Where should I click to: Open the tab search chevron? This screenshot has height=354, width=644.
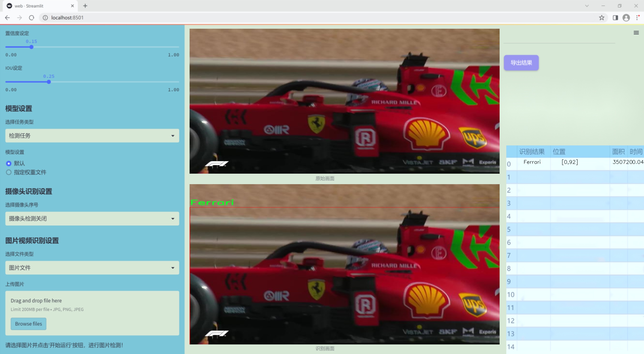point(587,6)
